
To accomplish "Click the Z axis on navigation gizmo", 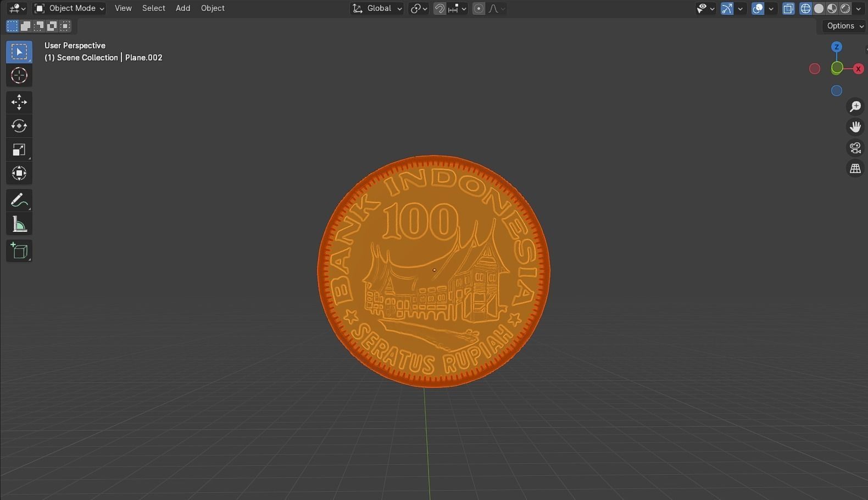I will click(x=837, y=47).
